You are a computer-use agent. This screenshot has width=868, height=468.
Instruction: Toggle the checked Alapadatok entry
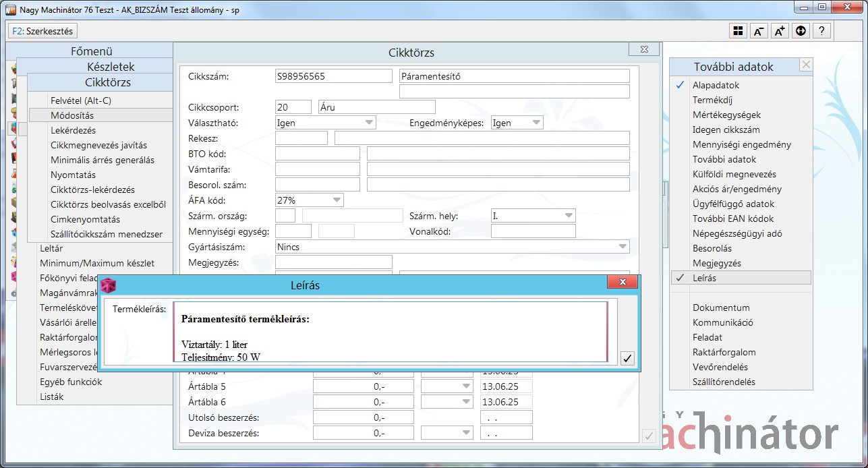pyautogui.click(x=716, y=86)
